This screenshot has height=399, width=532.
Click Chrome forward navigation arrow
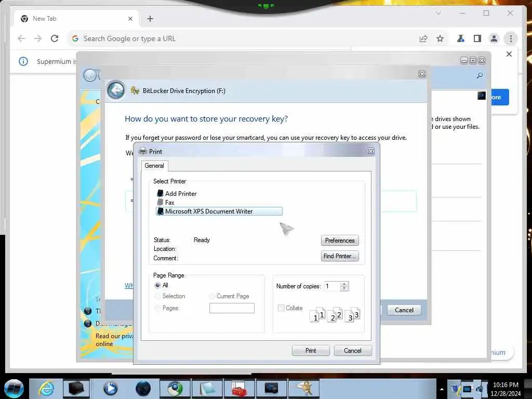[x=37, y=38]
